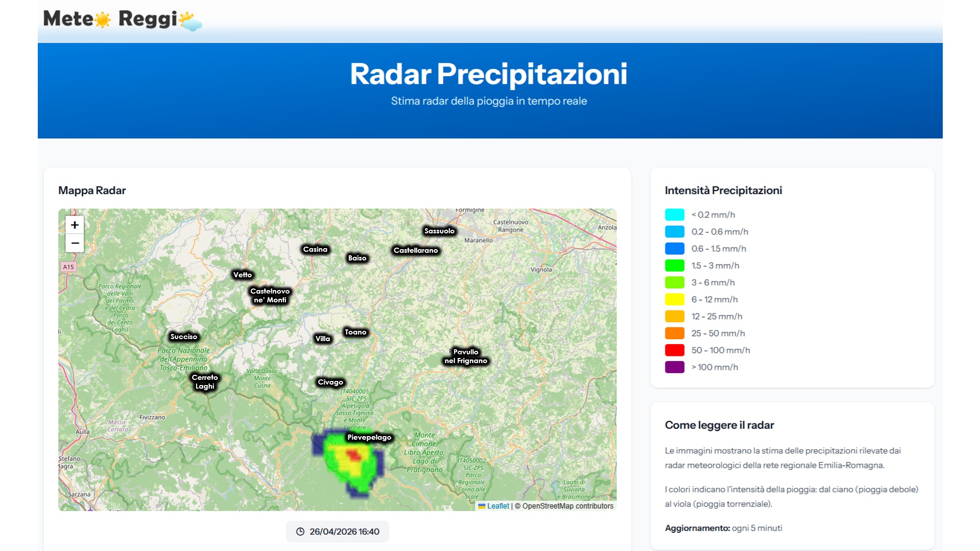Screen dimensions: 980x551
Task: Open the OpenStreetMap contributors link
Action: tap(567, 506)
